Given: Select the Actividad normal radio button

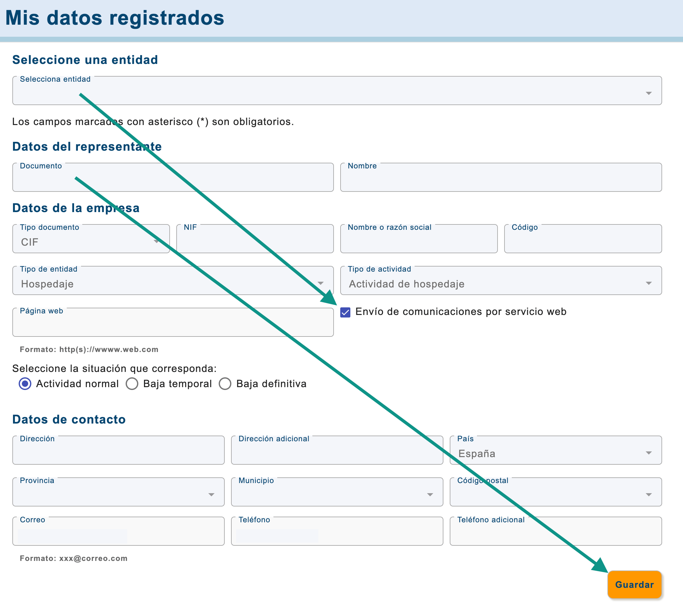Looking at the screenshot, I should tap(25, 384).
